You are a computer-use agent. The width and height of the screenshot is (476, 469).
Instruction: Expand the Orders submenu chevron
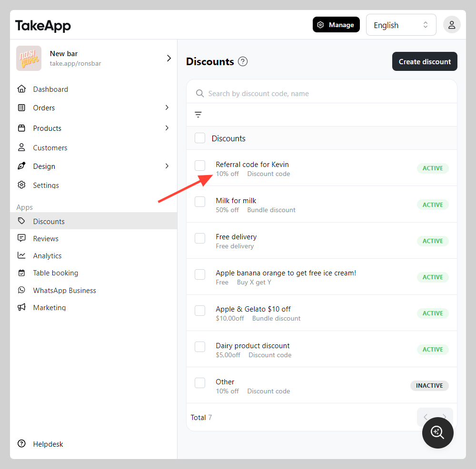167,107
